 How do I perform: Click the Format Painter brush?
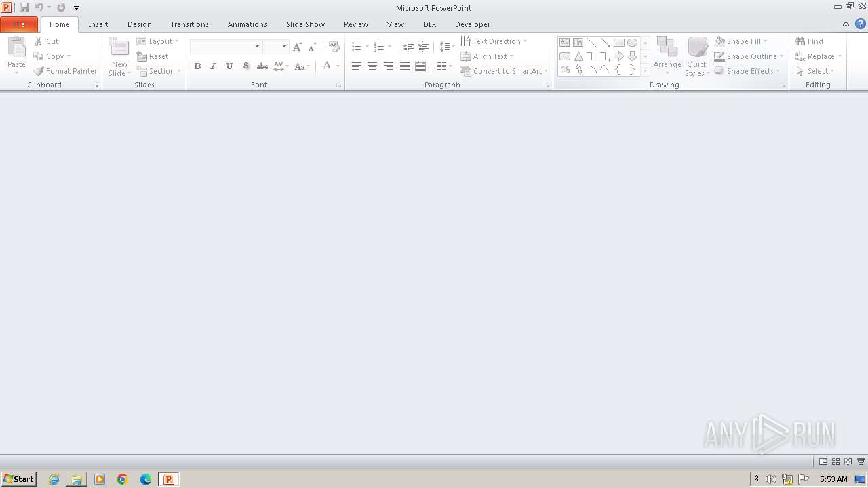(39, 71)
